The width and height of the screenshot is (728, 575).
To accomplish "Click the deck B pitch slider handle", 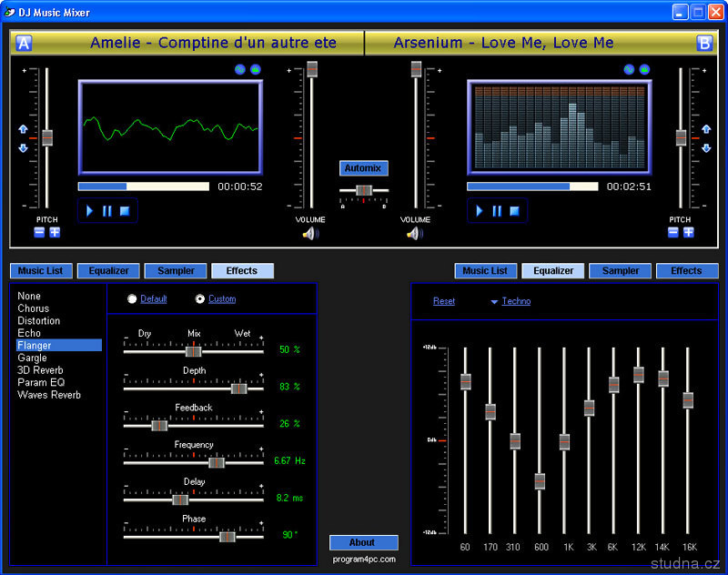I will tap(681, 137).
